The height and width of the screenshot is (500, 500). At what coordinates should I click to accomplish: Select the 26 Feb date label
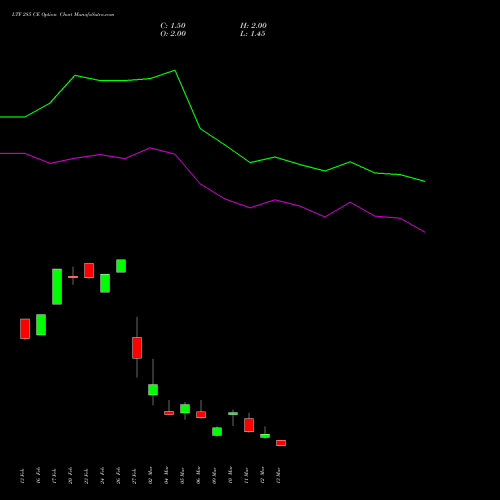coord(118,475)
